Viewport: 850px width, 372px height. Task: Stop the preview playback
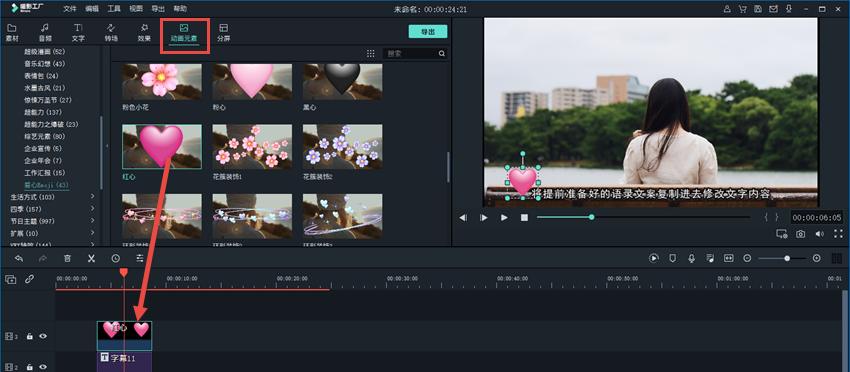coord(524,217)
